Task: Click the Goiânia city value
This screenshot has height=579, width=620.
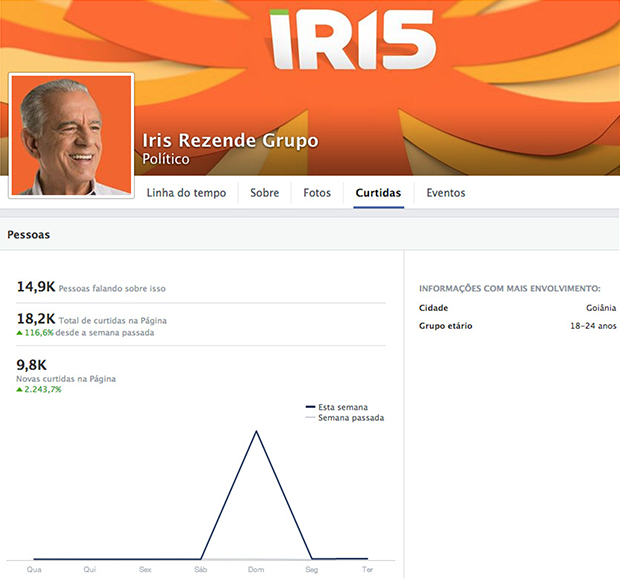Action: click(x=601, y=308)
